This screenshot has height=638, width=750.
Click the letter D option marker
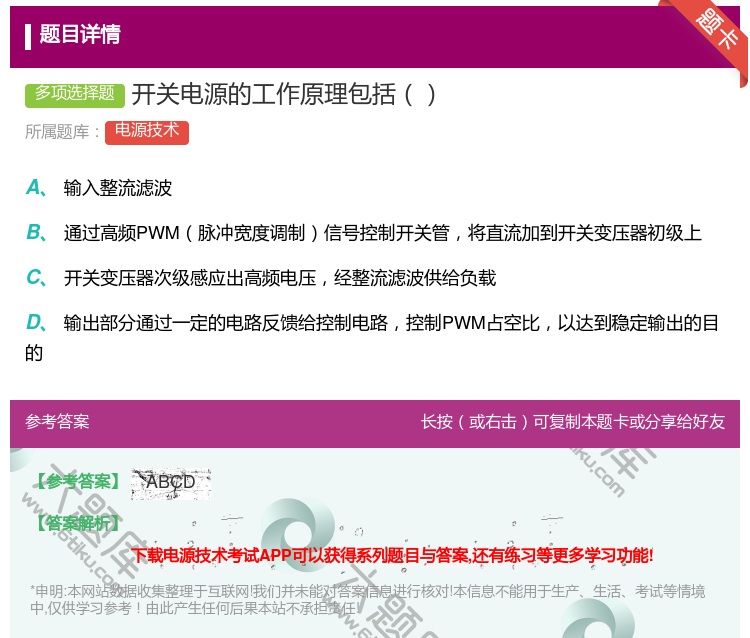click(35, 323)
